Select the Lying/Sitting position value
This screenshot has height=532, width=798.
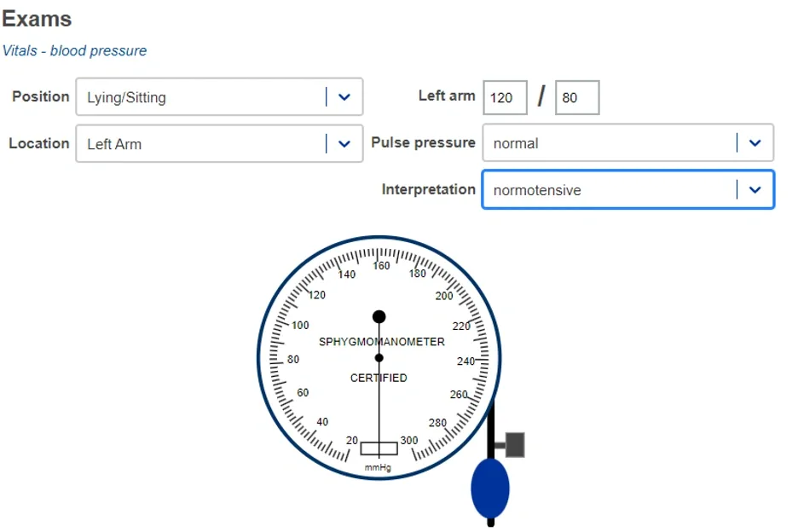[x=126, y=97]
